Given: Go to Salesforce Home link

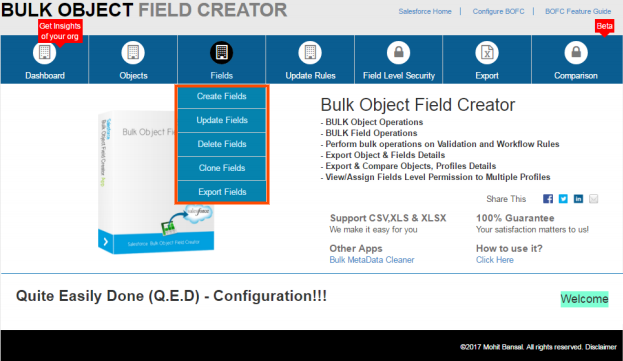Looking at the screenshot, I should pos(425,12).
